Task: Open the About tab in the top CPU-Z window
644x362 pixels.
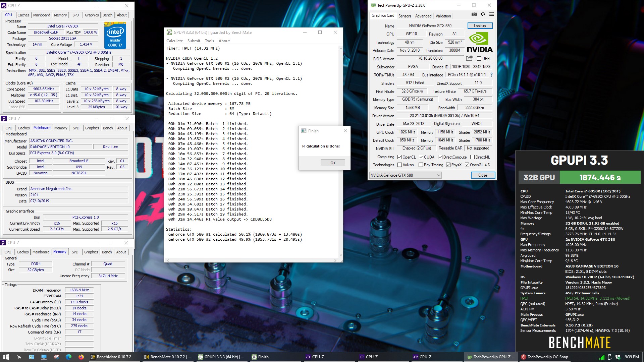Action: (122, 15)
